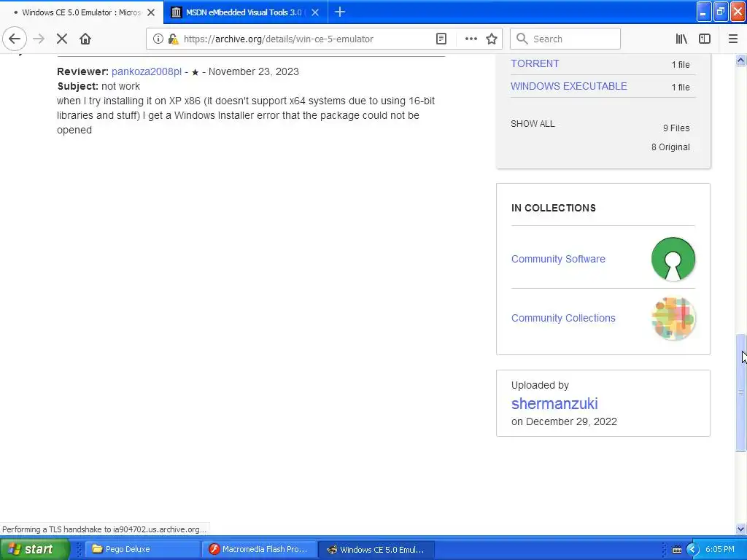Expand hidden system tray icons arrow
The height and width of the screenshot is (560, 747).
coord(693,550)
